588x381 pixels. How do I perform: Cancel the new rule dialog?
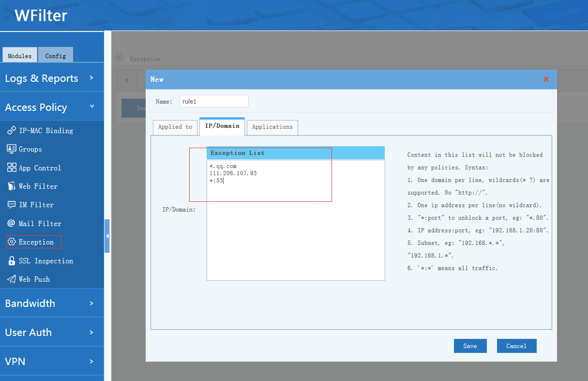click(x=516, y=346)
